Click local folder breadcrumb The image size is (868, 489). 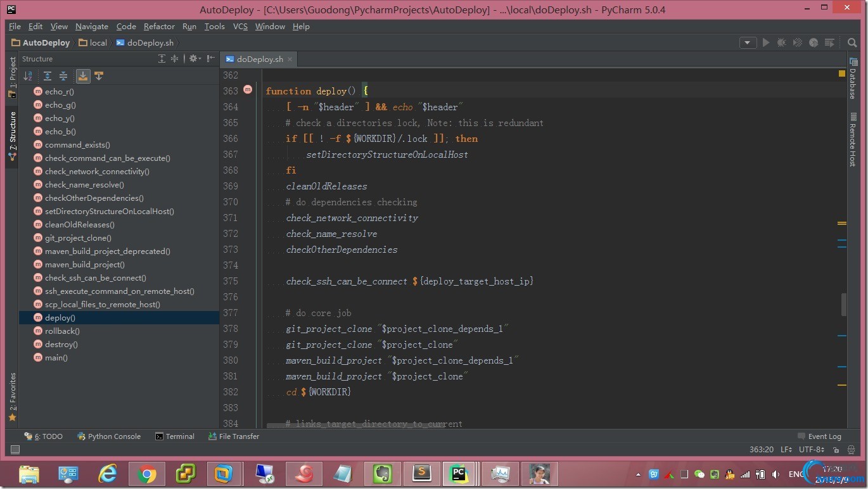[x=93, y=43]
